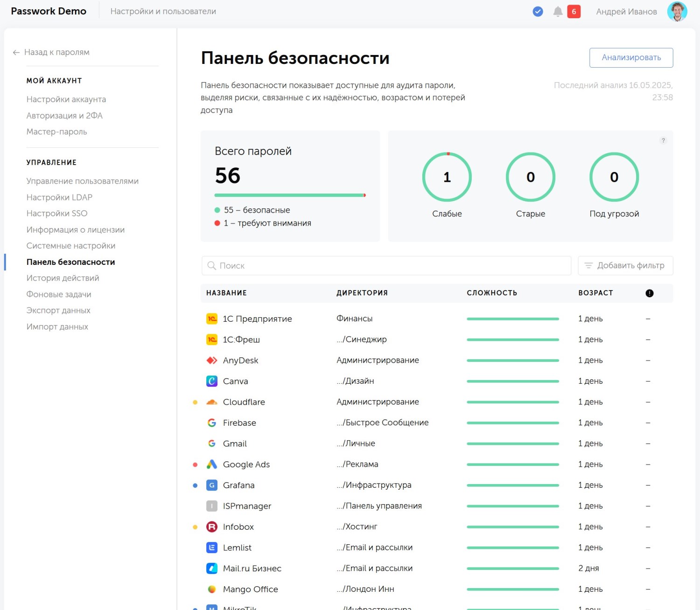Select the Слабые passwords circle
700x610 pixels.
447,177
